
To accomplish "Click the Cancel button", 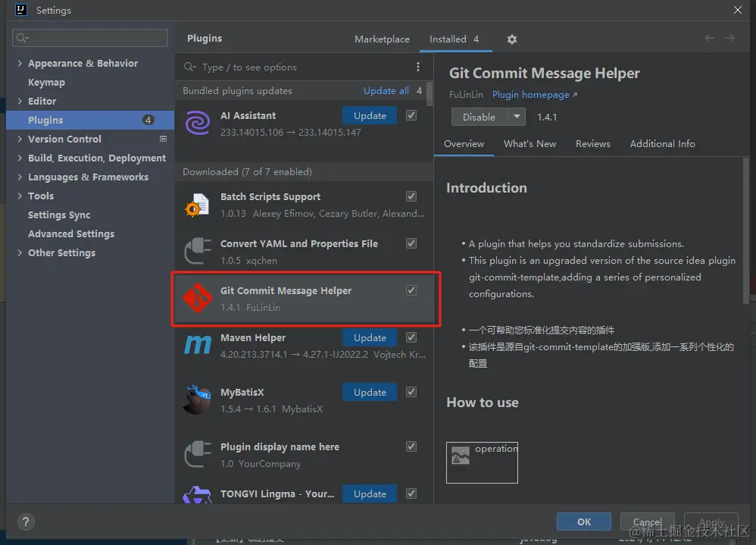I will 647,522.
